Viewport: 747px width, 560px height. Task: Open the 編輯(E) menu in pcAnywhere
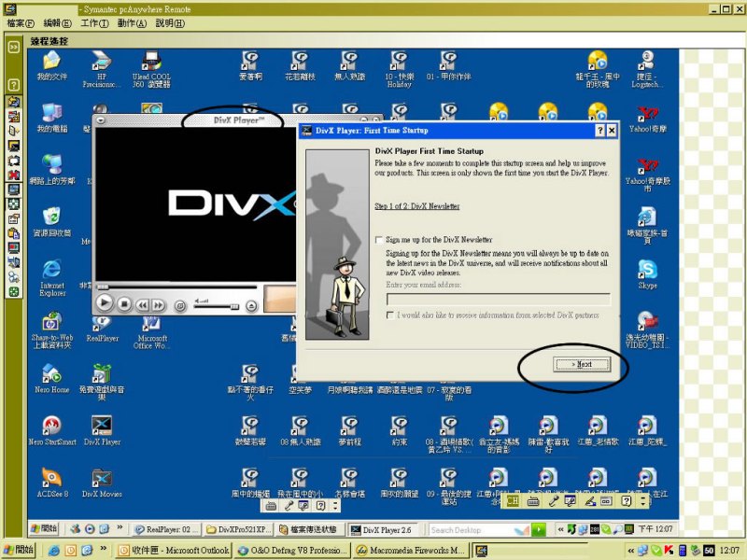click(x=58, y=22)
